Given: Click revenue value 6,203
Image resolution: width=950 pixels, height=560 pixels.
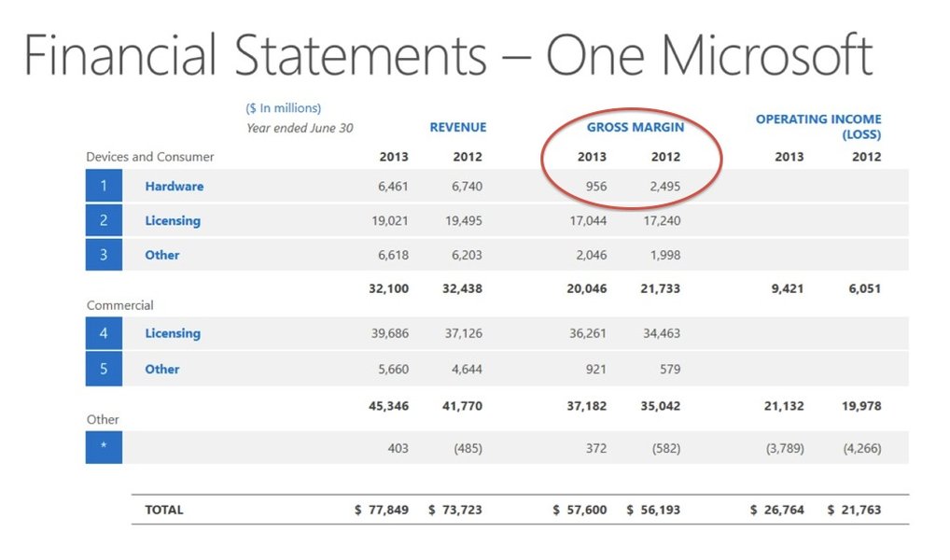Looking at the screenshot, I should [467, 255].
